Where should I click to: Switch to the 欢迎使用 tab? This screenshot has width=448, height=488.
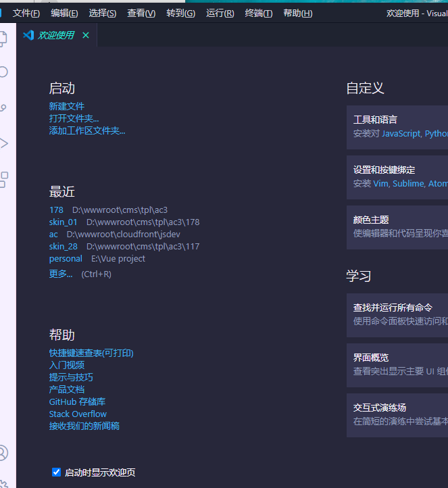click(55, 35)
